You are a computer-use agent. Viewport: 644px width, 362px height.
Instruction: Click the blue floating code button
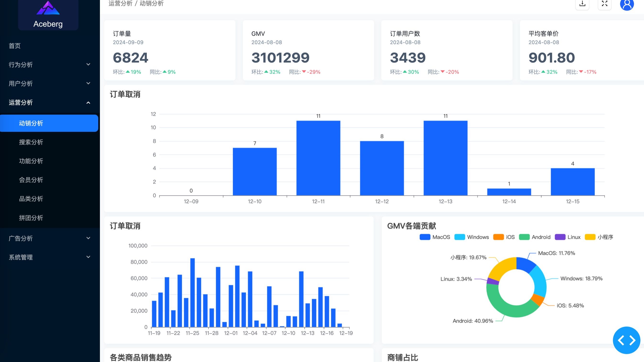click(626, 340)
